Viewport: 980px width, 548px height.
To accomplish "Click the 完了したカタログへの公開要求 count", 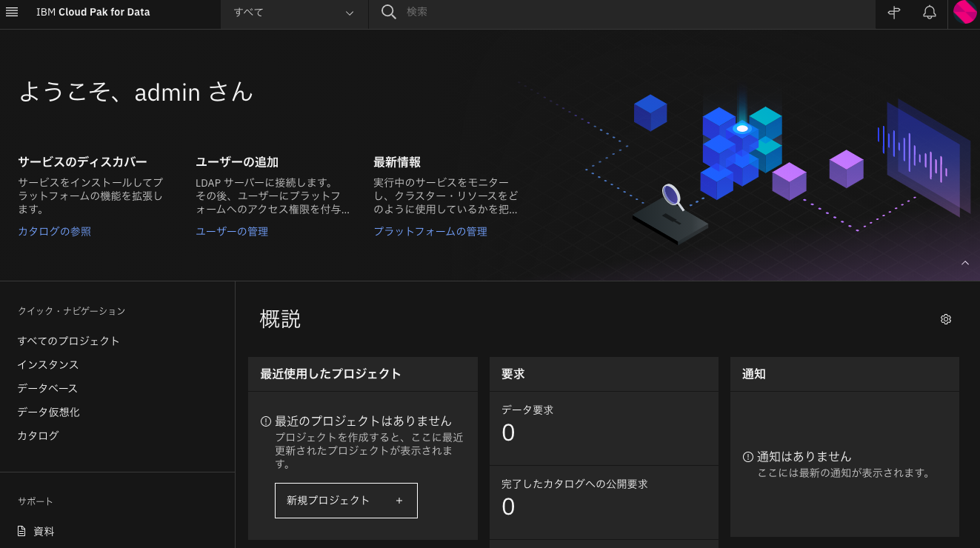I will pyautogui.click(x=508, y=507).
